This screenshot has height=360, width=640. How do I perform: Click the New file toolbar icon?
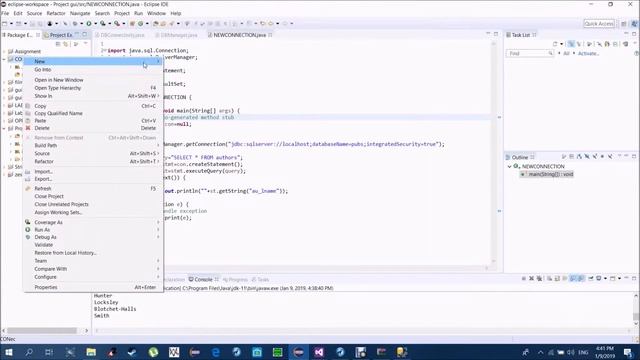tap(4, 24)
